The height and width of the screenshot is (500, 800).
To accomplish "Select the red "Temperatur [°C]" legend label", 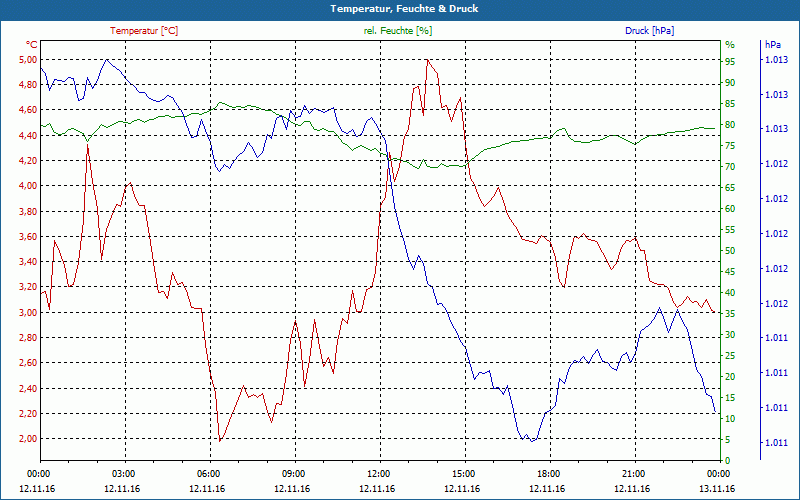I will (144, 31).
